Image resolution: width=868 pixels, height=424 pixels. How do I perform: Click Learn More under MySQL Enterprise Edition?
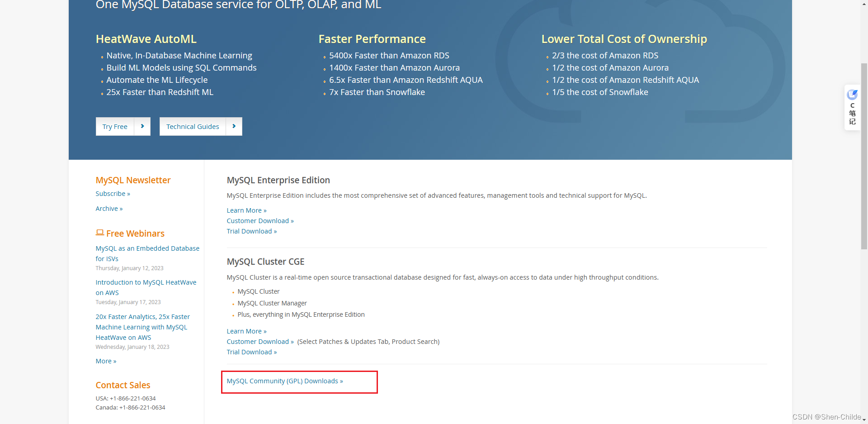[x=246, y=210]
